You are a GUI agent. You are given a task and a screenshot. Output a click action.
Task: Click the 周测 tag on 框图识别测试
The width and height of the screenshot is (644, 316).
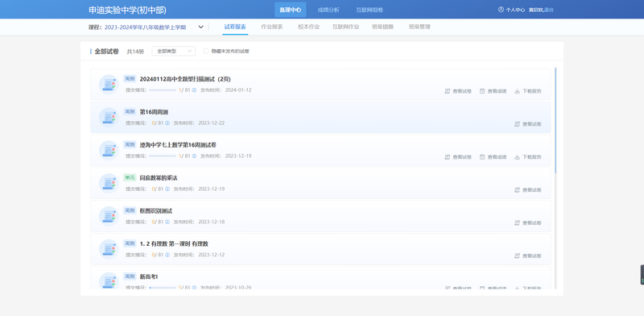[130, 210]
